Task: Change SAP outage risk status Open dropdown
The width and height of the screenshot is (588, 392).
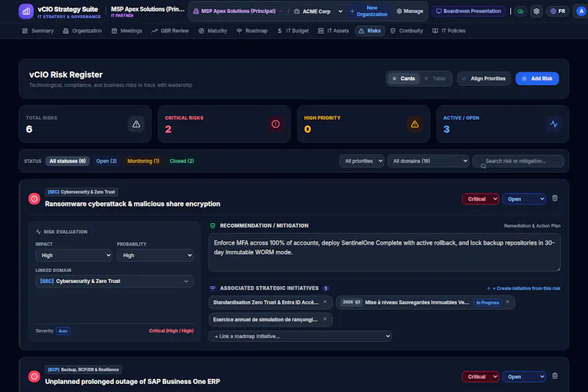Action: pyautogui.click(x=524, y=377)
